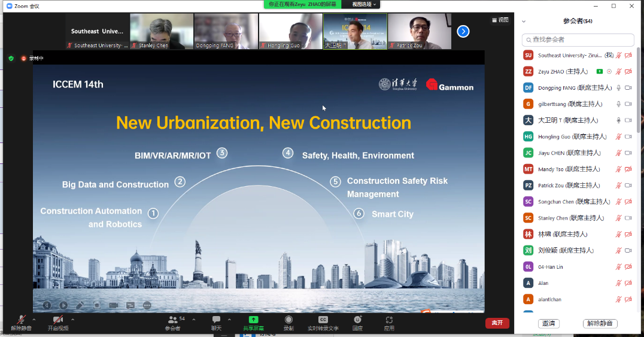Click screen sharing icon beside Zeyu ZHAO
644x337 pixels.
(x=600, y=71)
